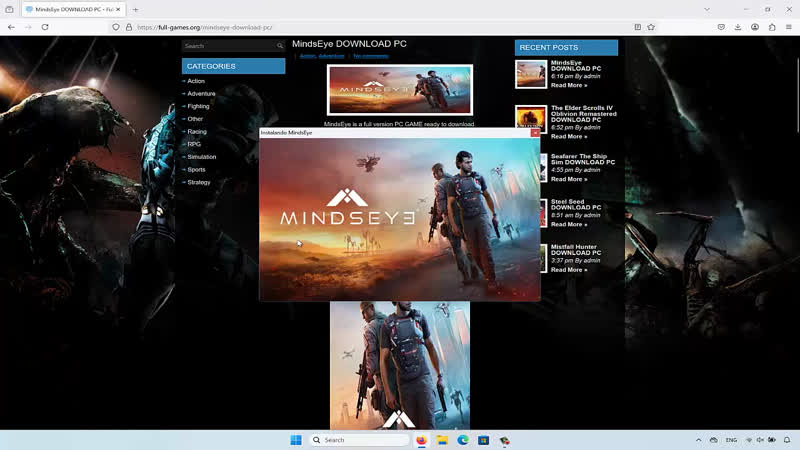The height and width of the screenshot is (450, 800).
Task: Click the tall MindsEye cover art image
Action: (x=399, y=365)
